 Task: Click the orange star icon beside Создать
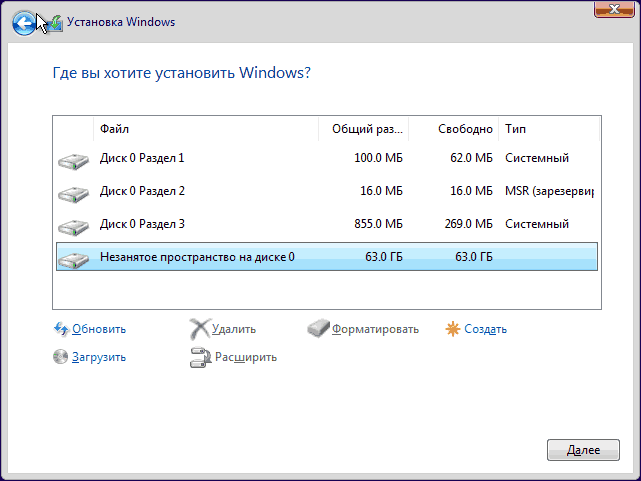pyautogui.click(x=453, y=329)
